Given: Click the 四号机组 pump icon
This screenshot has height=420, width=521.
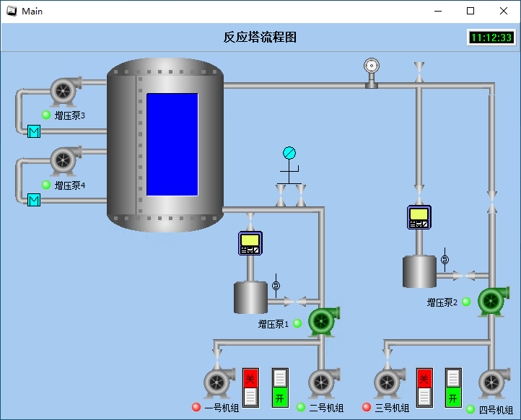Looking at the screenshot, I should click(x=494, y=382).
